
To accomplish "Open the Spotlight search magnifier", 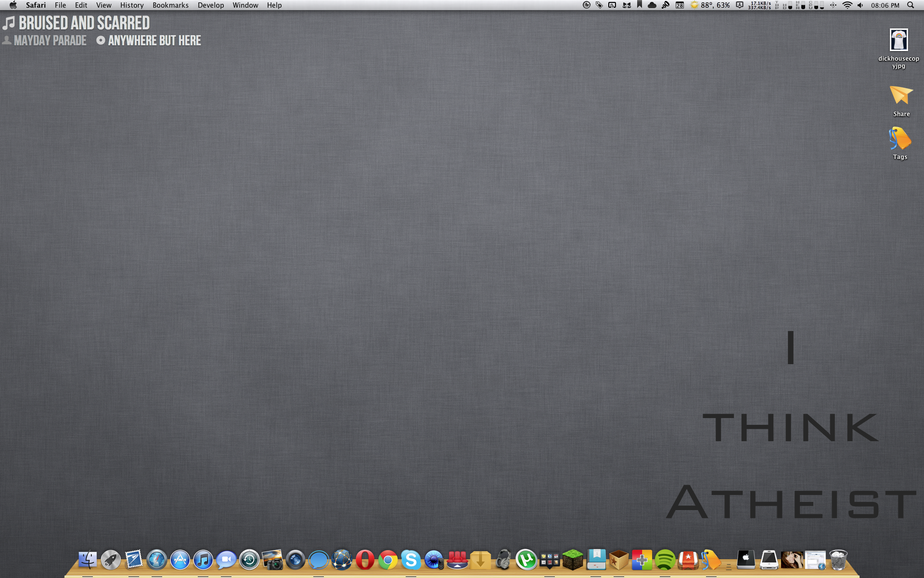I will (911, 5).
